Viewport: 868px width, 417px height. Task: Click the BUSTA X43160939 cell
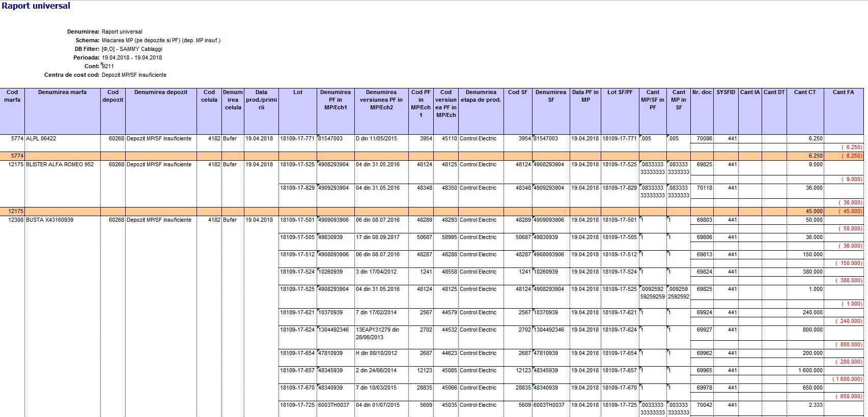pos(49,220)
